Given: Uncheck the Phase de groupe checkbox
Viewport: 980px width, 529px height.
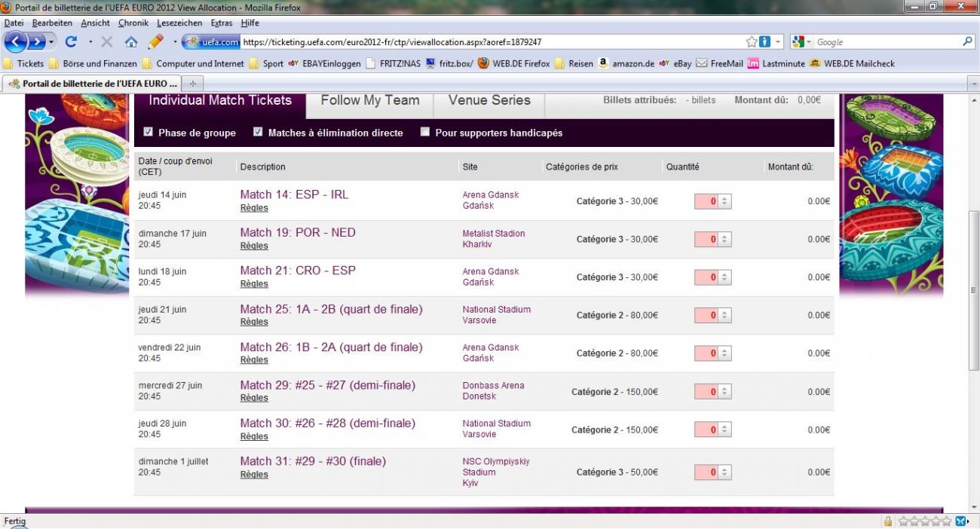Looking at the screenshot, I should click(147, 133).
